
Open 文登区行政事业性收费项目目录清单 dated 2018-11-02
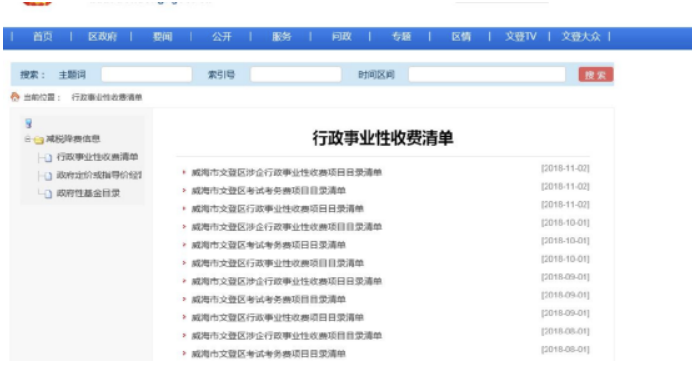tap(278, 209)
